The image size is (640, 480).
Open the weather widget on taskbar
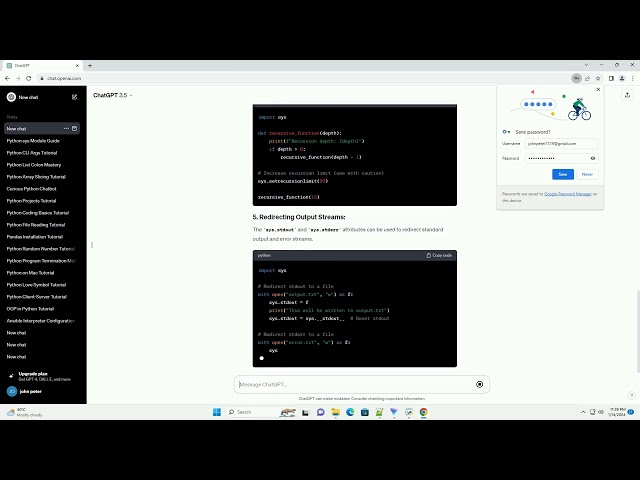tap(24, 412)
